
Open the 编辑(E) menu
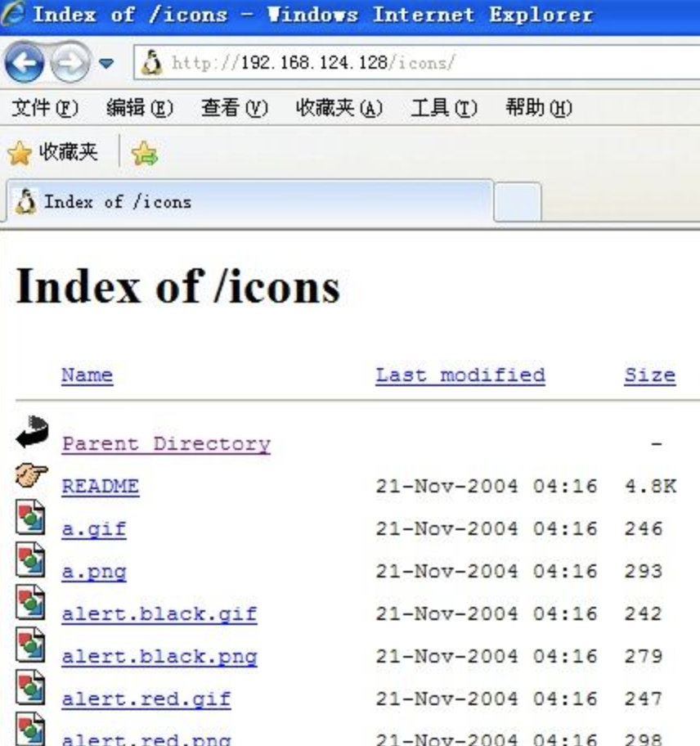[140, 107]
